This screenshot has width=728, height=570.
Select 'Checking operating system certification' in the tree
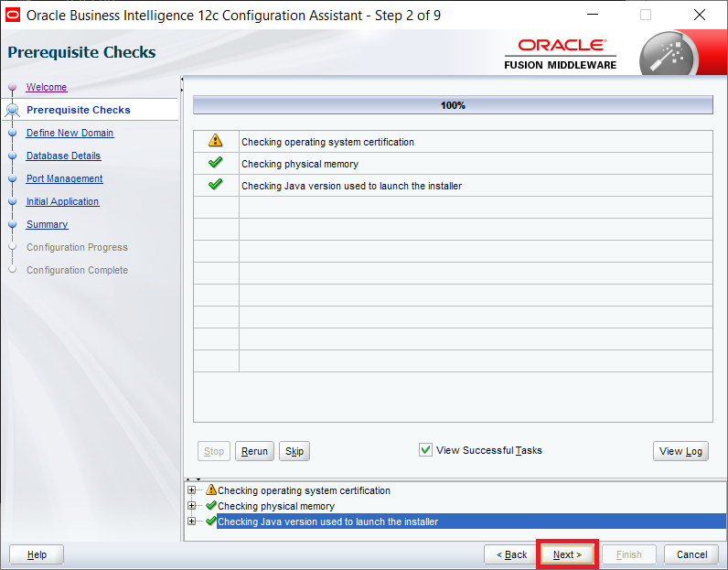click(x=305, y=490)
